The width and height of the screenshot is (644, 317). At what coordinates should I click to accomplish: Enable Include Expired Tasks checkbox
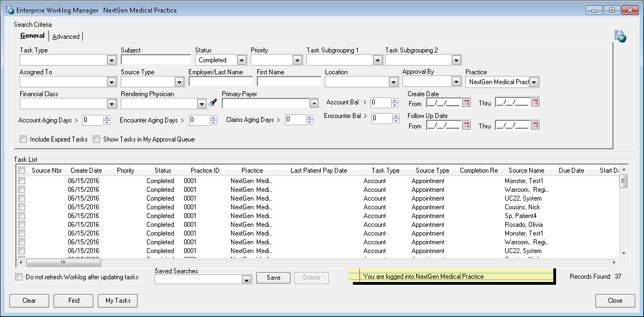[23, 139]
